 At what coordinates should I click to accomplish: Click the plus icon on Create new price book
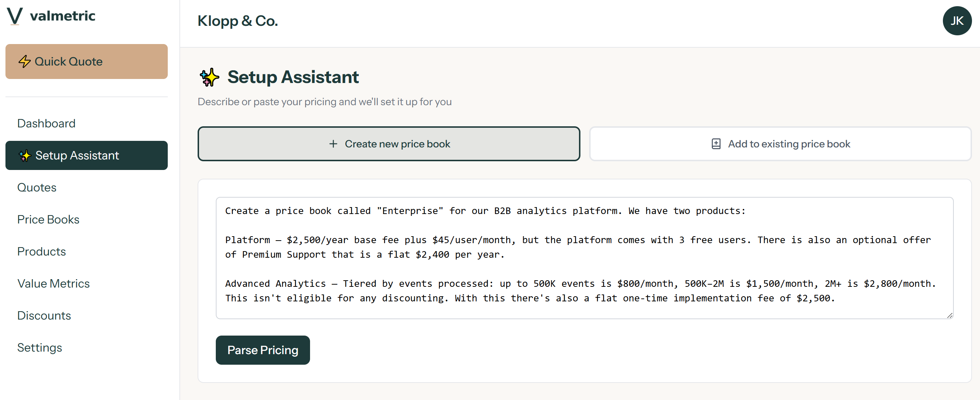(x=333, y=144)
